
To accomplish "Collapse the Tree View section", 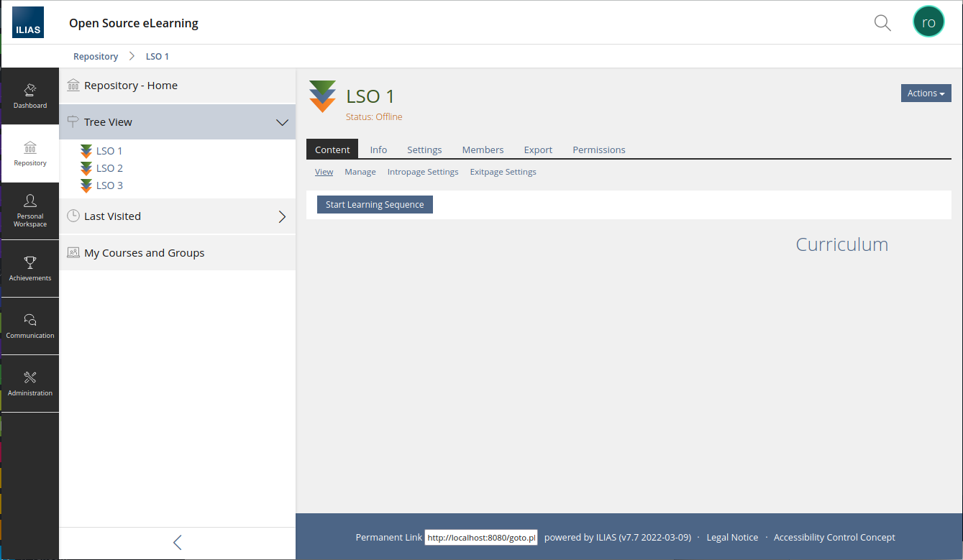I will pos(282,122).
